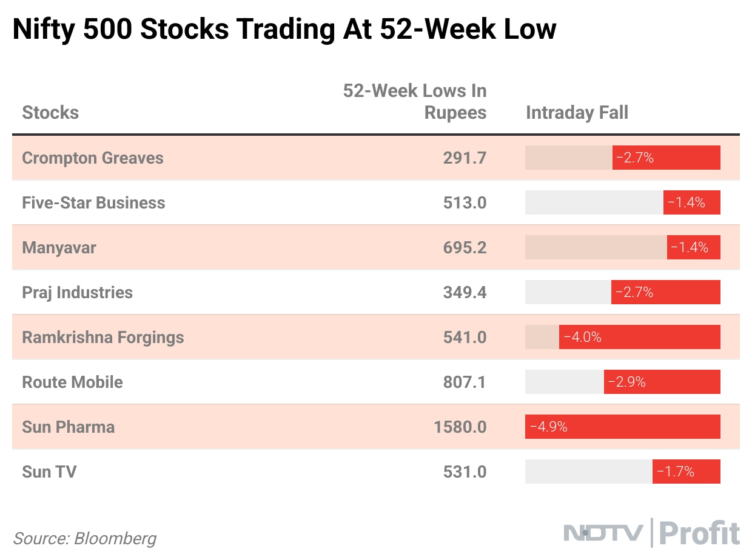
Task: Click the Sun Pharma stock name
Action: click(68, 427)
